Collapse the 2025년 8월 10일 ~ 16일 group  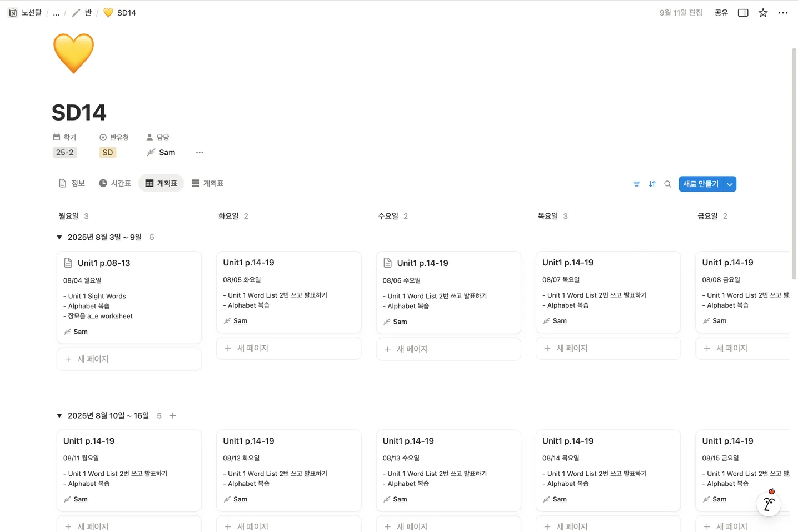tap(59, 415)
